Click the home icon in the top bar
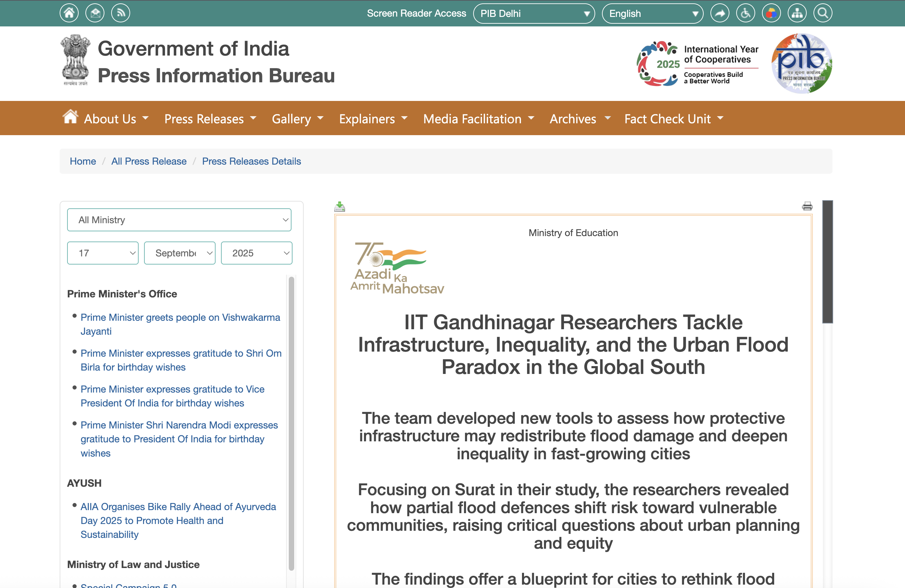Viewport: 905px width, 588px height. pos(69,13)
